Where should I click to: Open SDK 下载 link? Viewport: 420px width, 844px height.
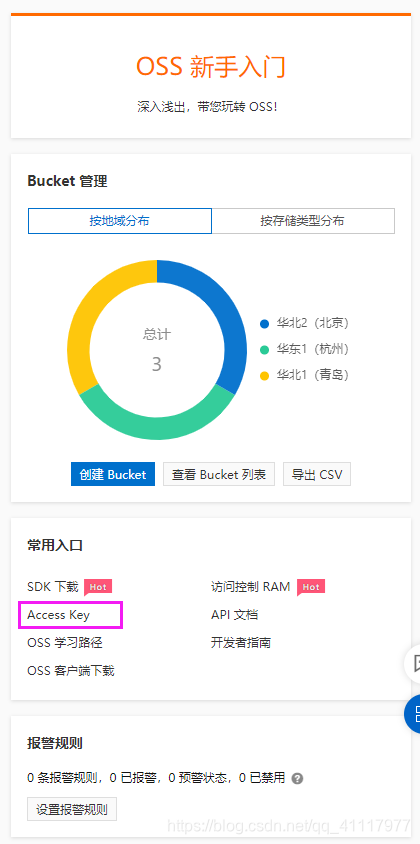(53, 586)
